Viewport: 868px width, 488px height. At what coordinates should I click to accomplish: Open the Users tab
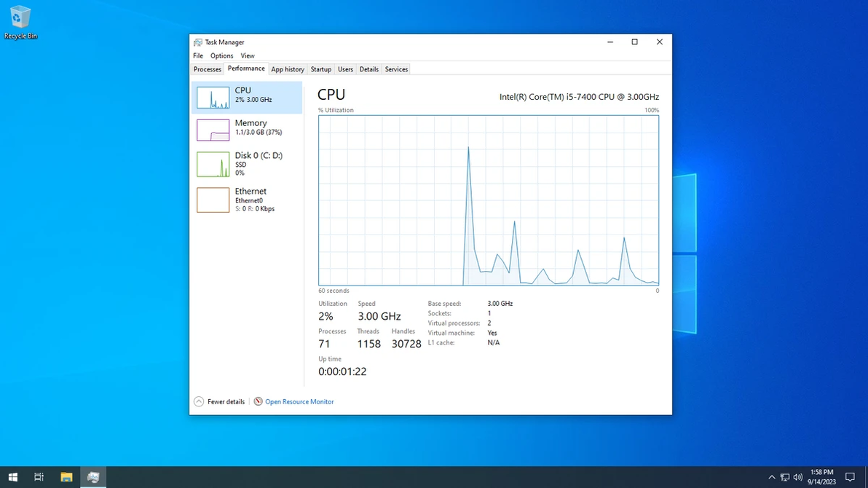tap(345, 69)
